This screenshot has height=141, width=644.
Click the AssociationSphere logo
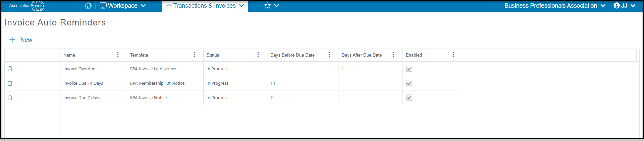pos(26,6)
